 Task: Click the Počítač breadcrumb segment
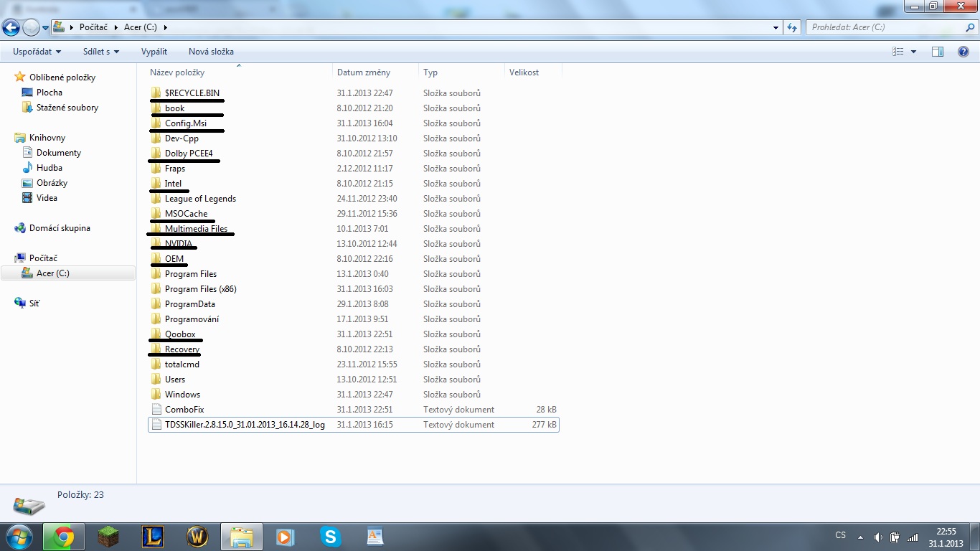(93, 27)
